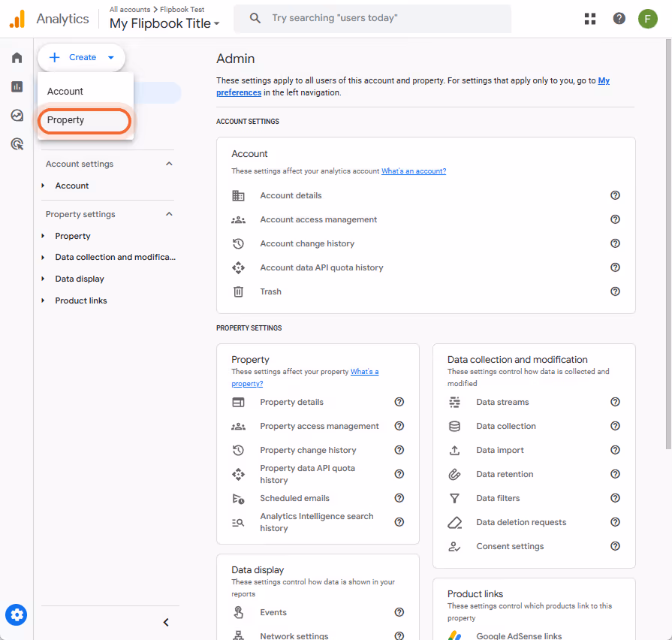Open Property access management

tap(319, 426)
